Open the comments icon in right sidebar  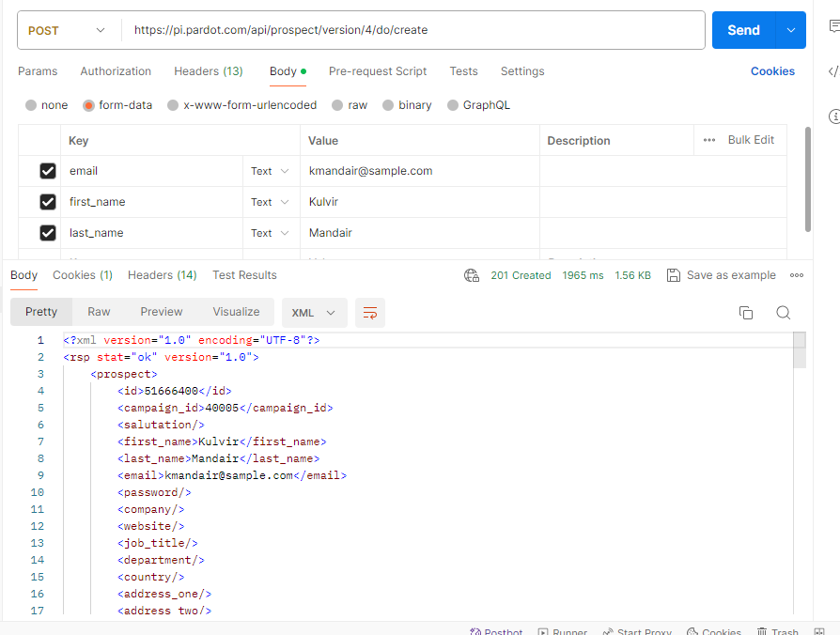(834, 25)
